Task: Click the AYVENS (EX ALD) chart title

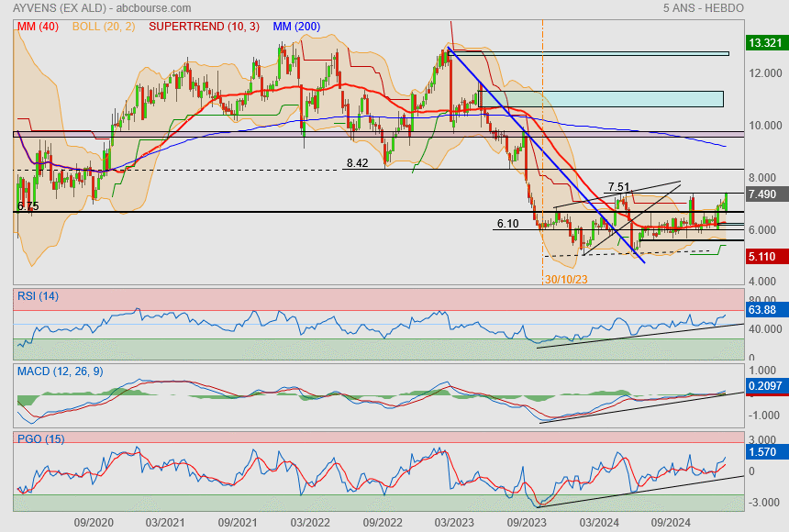Action: point(55,8)
